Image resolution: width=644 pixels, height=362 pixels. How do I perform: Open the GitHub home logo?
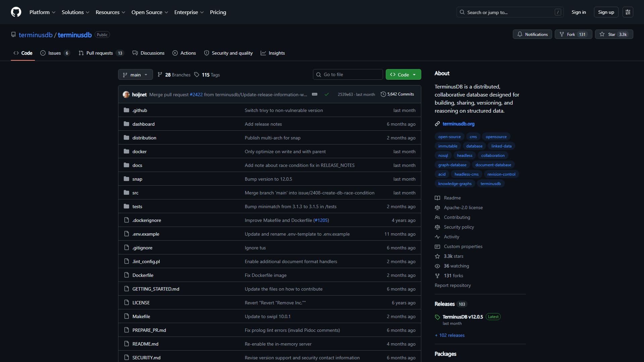click(16, 12)
